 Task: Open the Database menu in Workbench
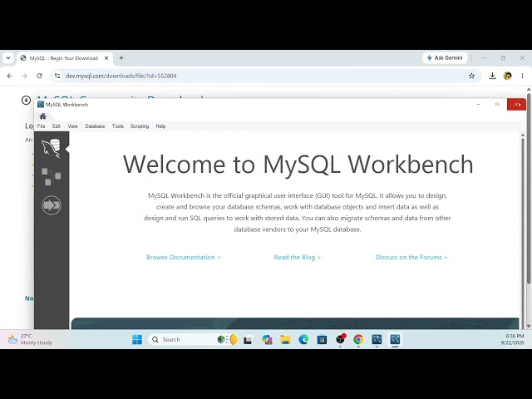pyautogui.click(x=95, y=126)
